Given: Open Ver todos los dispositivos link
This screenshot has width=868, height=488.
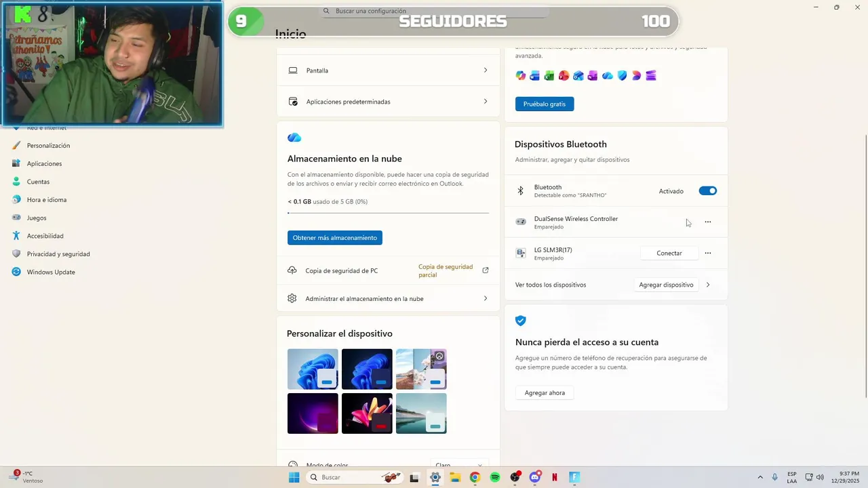Looking at the screenshot, I should [551, 285].
